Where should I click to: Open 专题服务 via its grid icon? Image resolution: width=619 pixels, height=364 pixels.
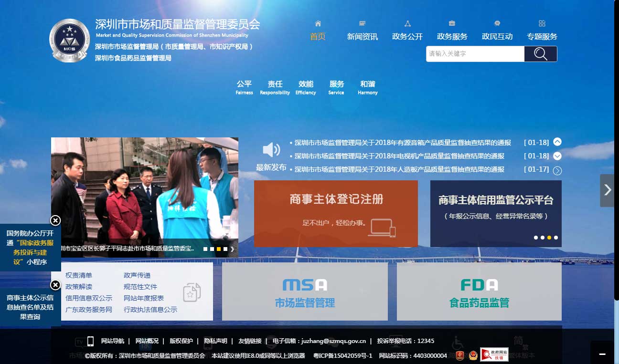[x=542, y=22]
